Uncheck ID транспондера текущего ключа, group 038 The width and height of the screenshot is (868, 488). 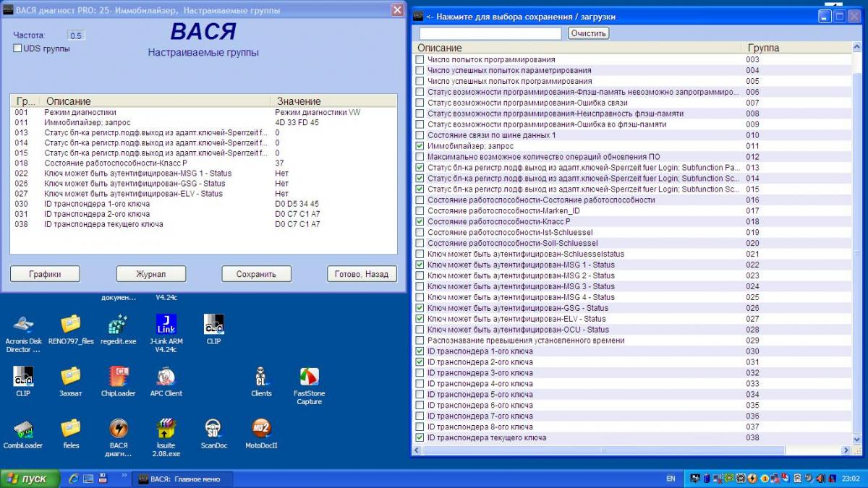click(420, 437)
